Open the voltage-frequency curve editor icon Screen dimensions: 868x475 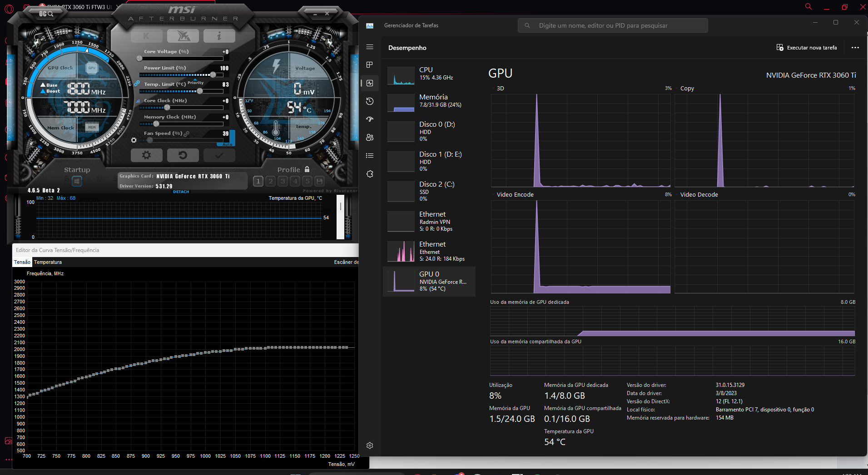coord(138,101)
